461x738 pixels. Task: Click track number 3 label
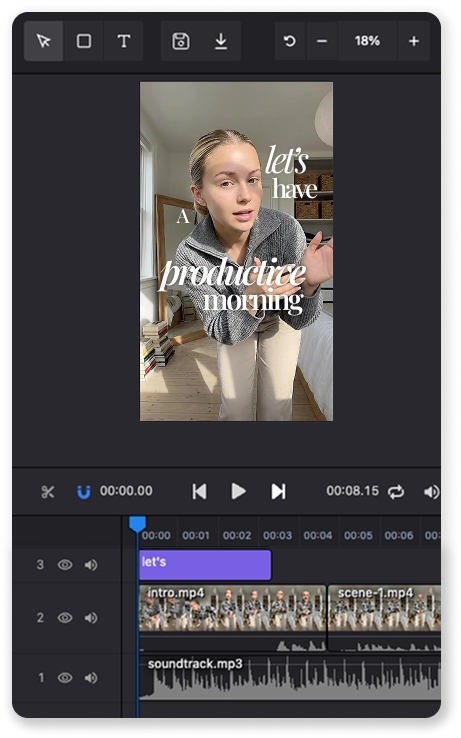coord(40,564)
